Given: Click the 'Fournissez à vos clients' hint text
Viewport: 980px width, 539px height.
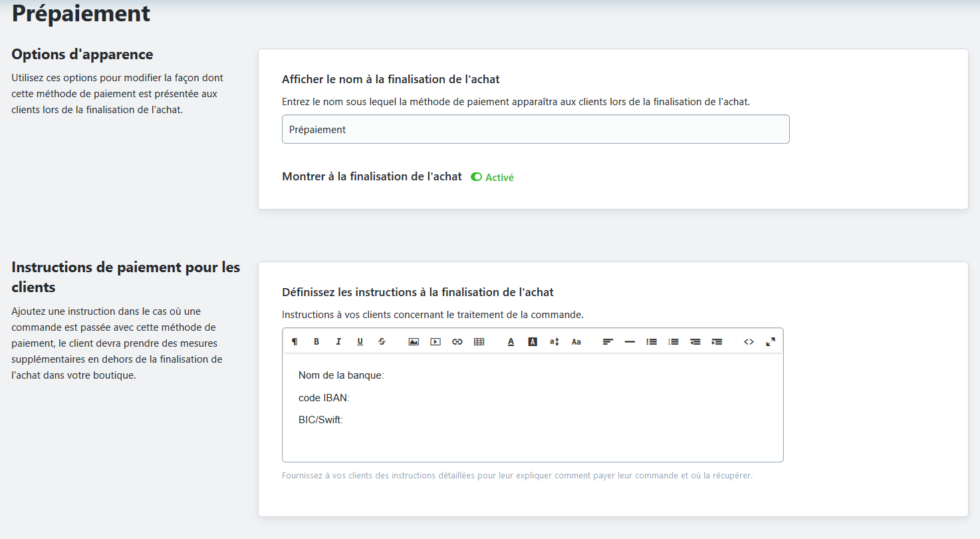Looking at the screenshot, I should 517,476.
